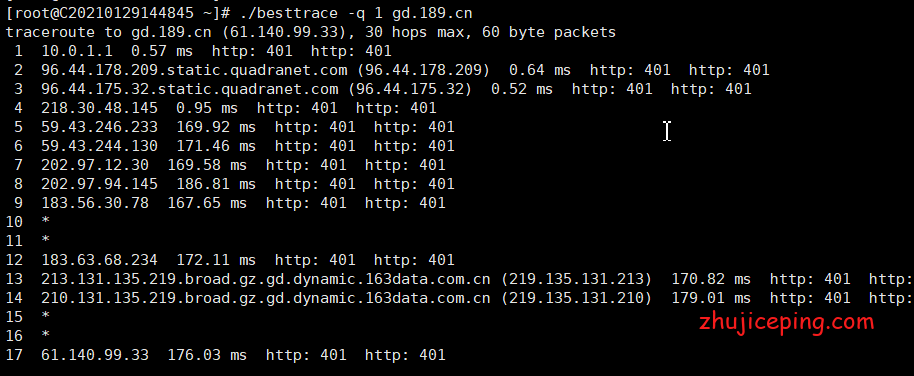914x376 pixels.
Task: Select hostname 213.131.135.219.broad.gz.gd.dynamic.163data.com.cn
Action: coord(266,279)
